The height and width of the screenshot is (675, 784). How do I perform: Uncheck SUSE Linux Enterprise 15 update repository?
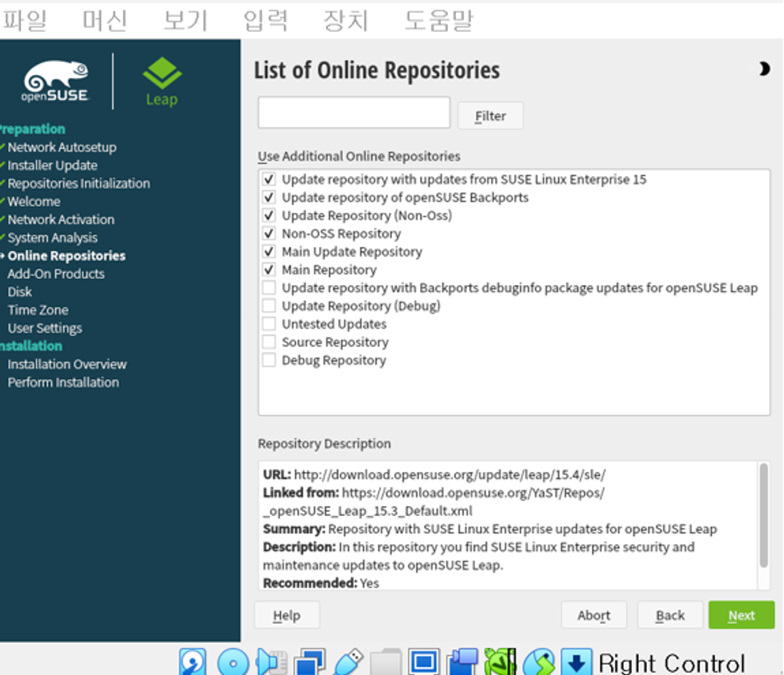pos(269,179)
